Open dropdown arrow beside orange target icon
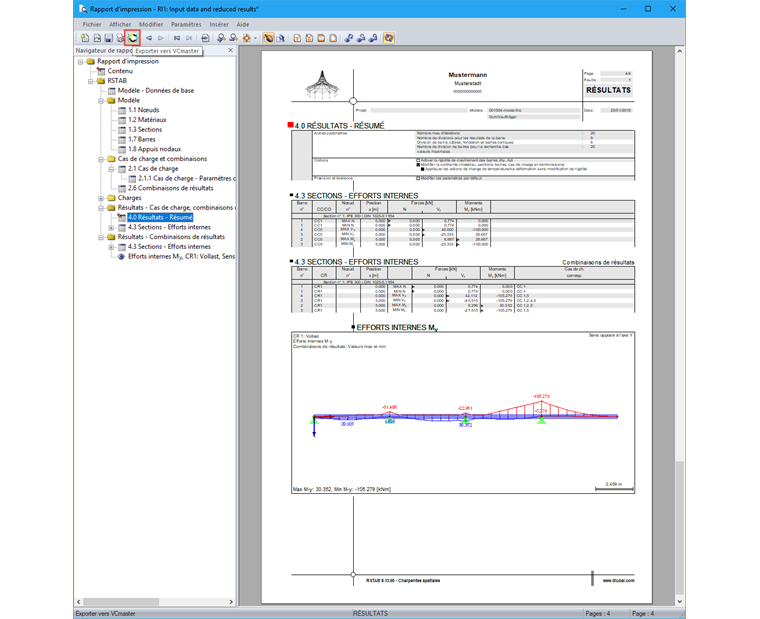Image resolution: width=760 pixels, height=619 pixels. coord(255,38)
